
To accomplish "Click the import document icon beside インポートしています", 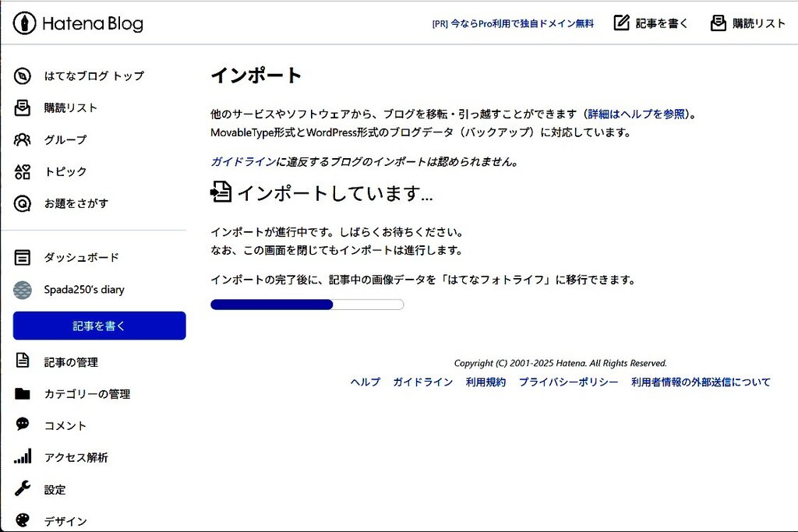I will pos(221,192).
